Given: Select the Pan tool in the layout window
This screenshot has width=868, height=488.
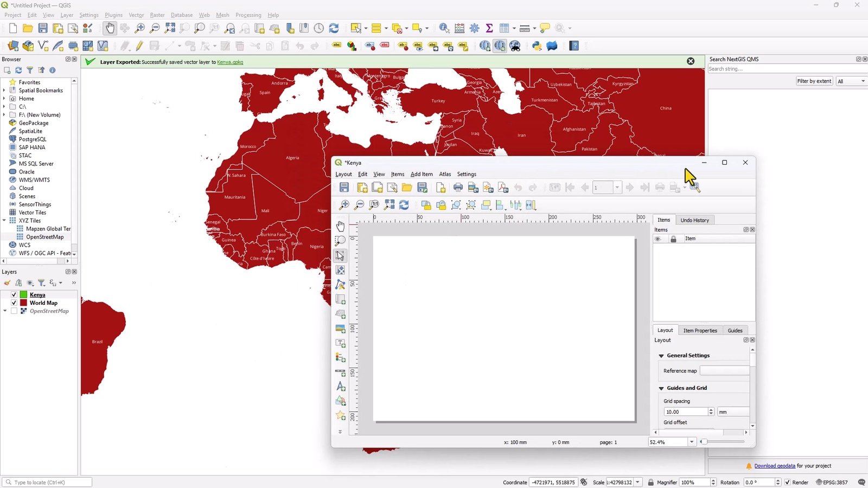Looking at the screenshot, I should click(341, 227).
